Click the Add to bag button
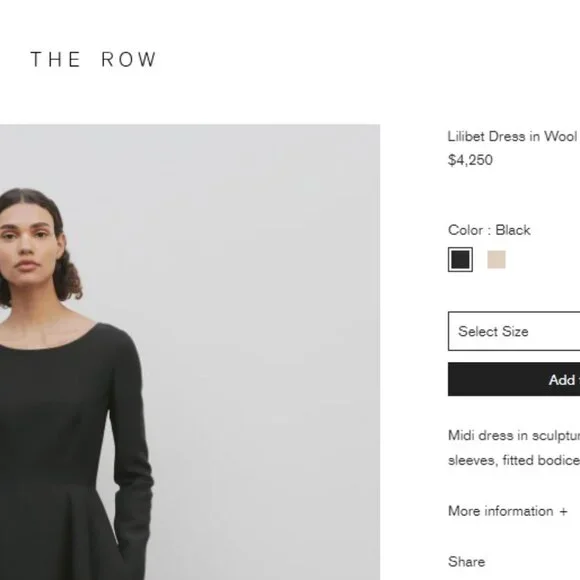Image resolution: width=580 pixels, height=580 pixels. (514, 380)
